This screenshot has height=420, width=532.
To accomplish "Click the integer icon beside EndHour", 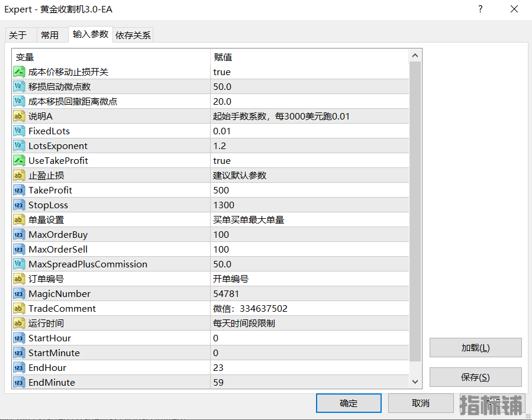I will pyautogui.click(x=19, y=368).
